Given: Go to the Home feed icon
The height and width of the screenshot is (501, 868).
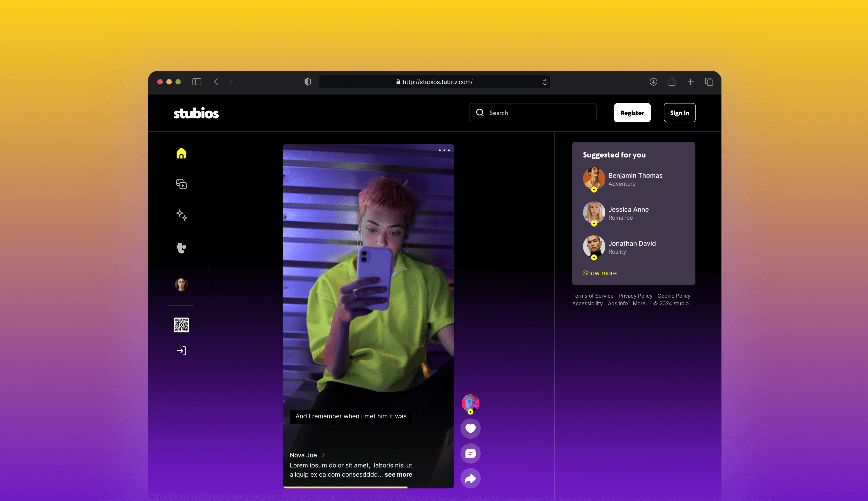Looking at the screenshot, I should click(181, 154).
